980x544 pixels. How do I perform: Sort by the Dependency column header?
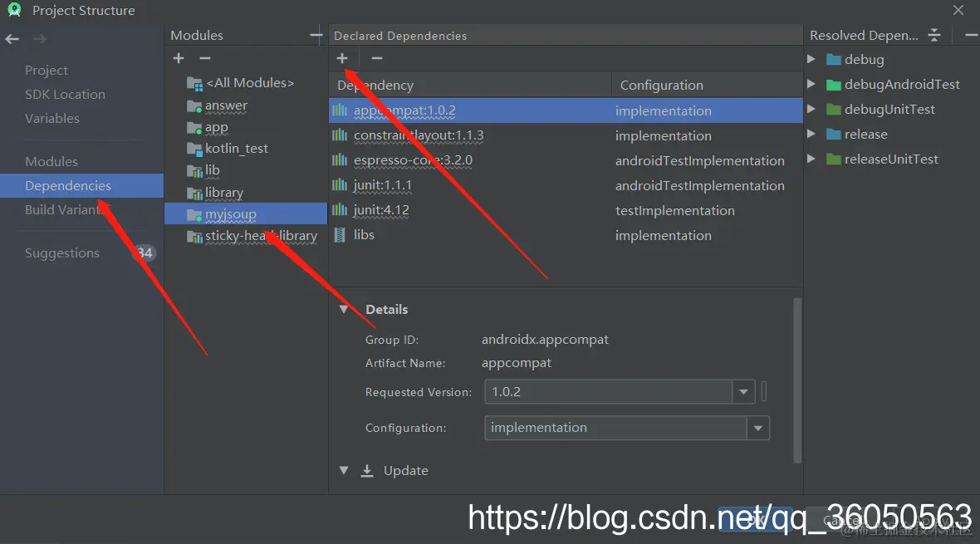[470, 85]
